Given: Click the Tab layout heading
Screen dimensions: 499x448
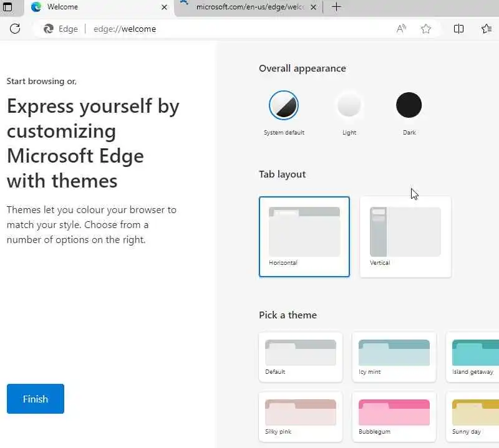Looking at the screenshot, I should click(283, 174).
